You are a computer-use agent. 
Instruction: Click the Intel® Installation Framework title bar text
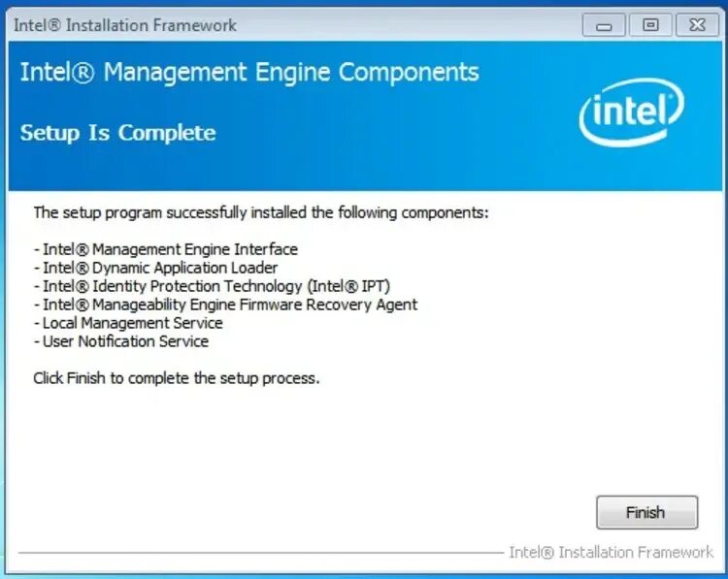[x=125, y=25]
